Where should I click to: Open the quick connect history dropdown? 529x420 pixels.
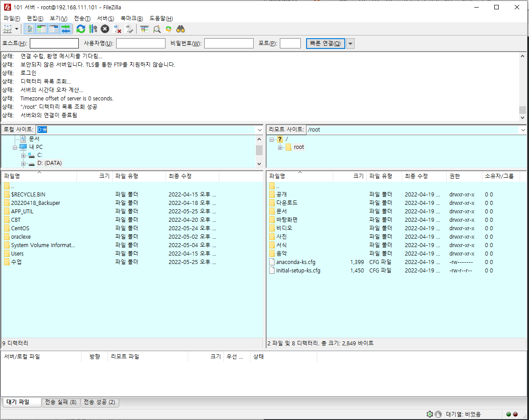coord(350,44)
